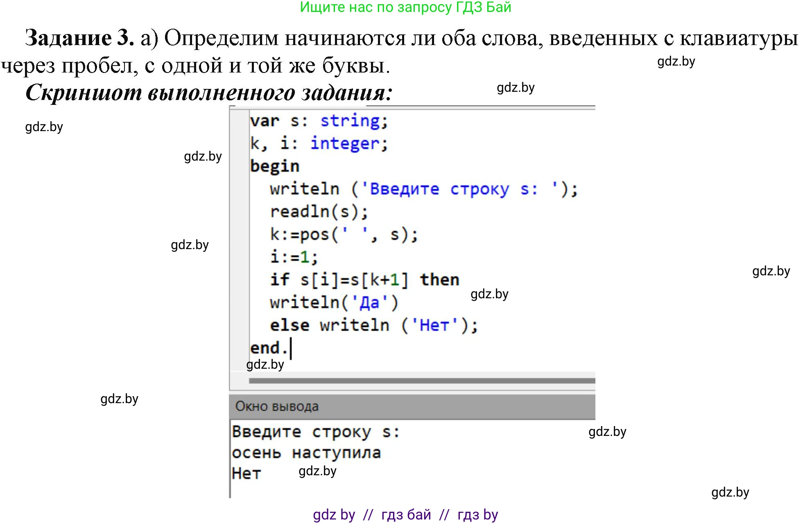The height and width of the screenshot is (524, 812).
Task: Place cursor on the 'readln(s);' line
Action: 319,211
